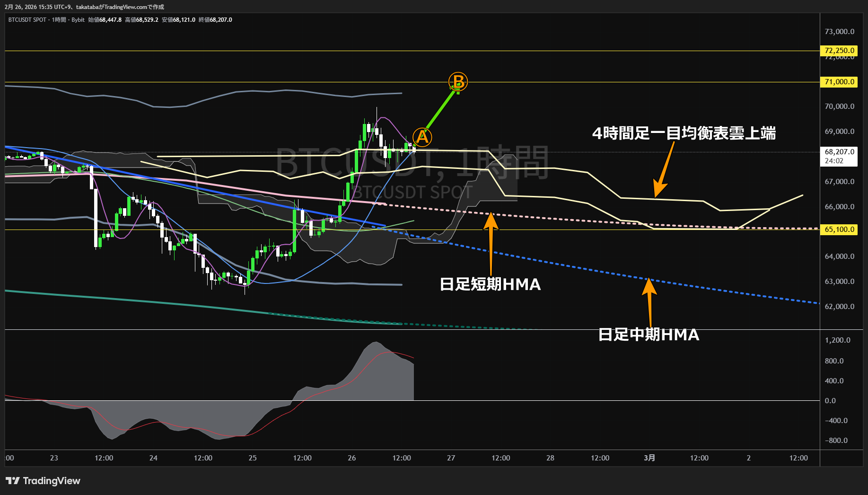Open the Bybit exchange label in legend
This screenshot has height=495, width=868.
click(x=78, y=20)
